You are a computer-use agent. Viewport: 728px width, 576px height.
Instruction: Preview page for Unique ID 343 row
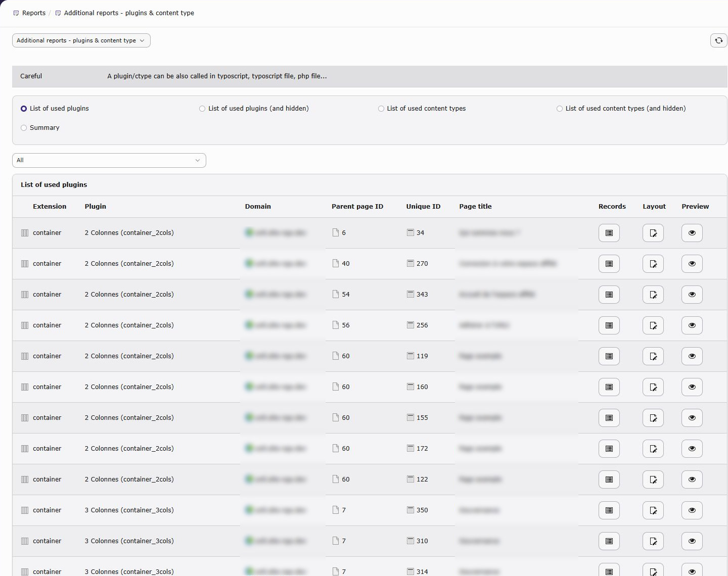pos(692,295)
